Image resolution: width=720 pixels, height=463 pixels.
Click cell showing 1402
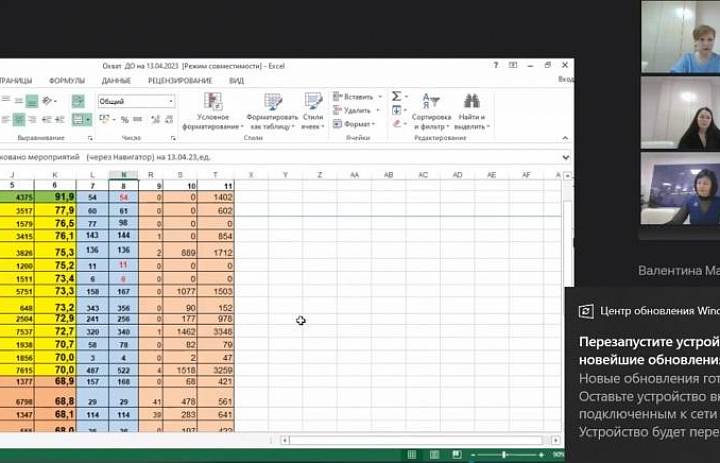click(x=216, y=197)
